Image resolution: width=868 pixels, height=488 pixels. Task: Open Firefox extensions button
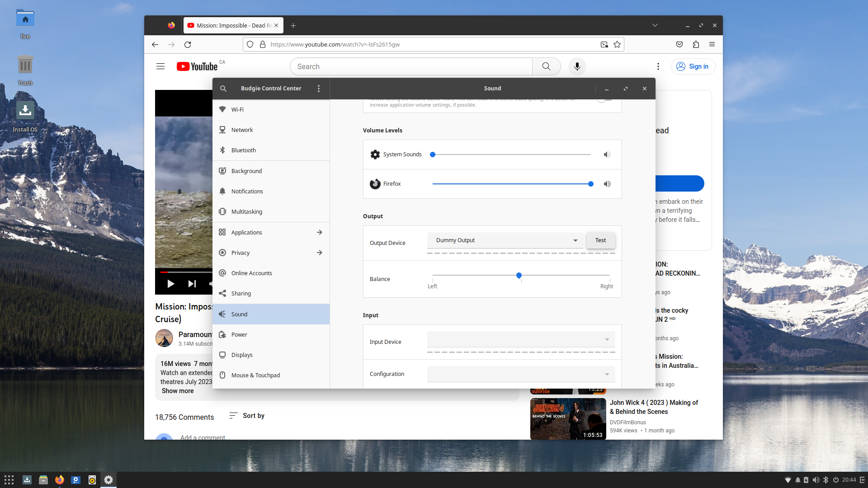click(x=696, y=44)
